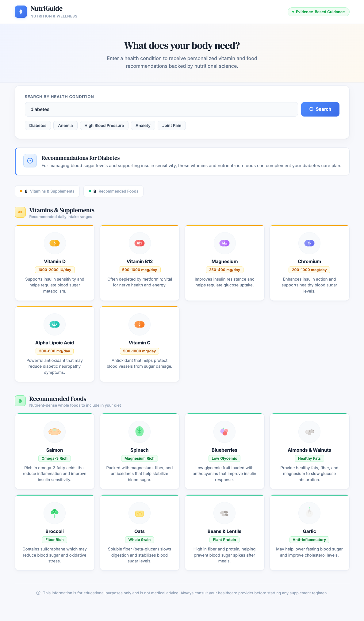Screen dimensions: 364x621
Task: Click the Salmon food icon
Action: tap(55, 432)
